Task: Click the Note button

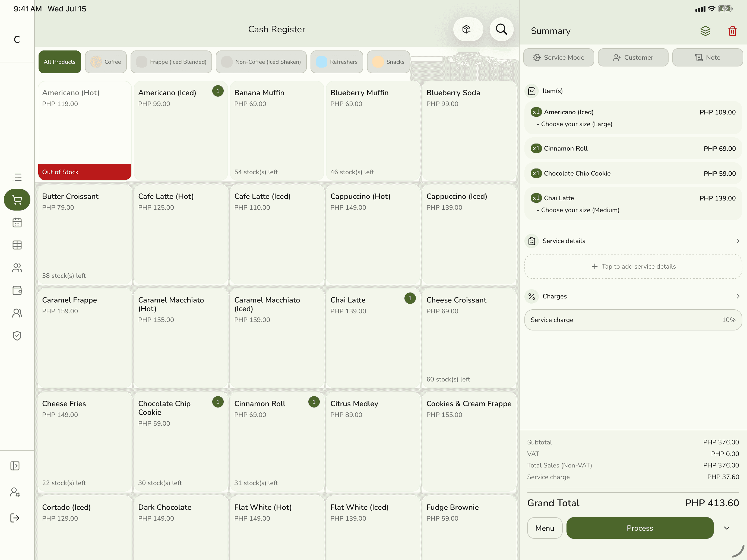Action: (707, 58)
